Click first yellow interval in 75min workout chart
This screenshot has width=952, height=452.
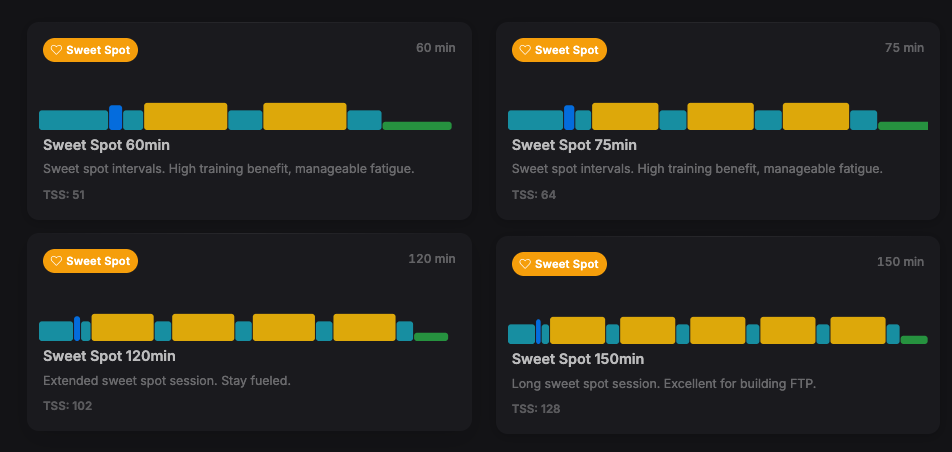pyautogui.click(x=625, y=116)
